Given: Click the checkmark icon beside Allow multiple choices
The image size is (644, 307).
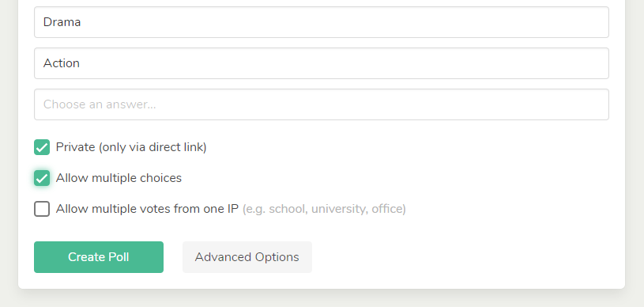Looking at the screenshot, I should (42, 178).
